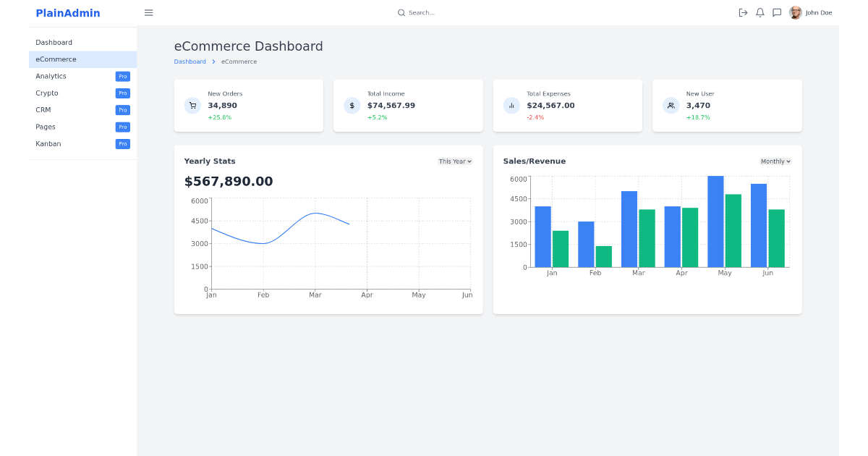Click the users icon on New User card
The height and width of the screenshot is (456, 868).
pyautogui.click(x=671, y=105)
